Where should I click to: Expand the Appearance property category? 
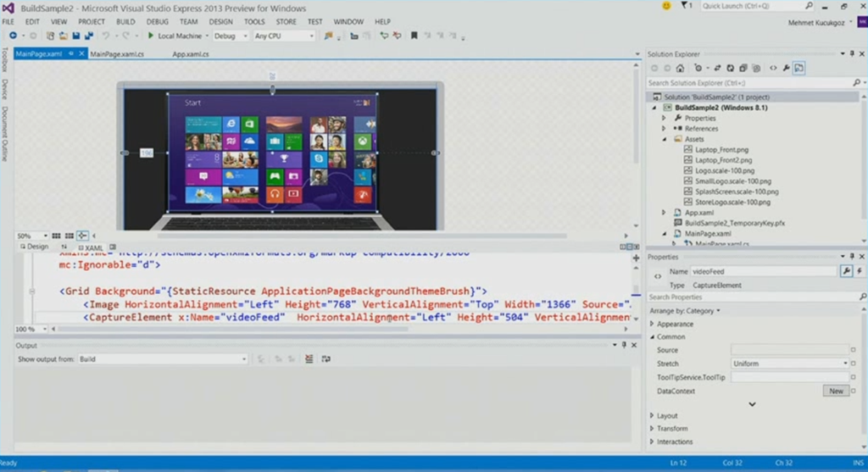pos(652,325)
